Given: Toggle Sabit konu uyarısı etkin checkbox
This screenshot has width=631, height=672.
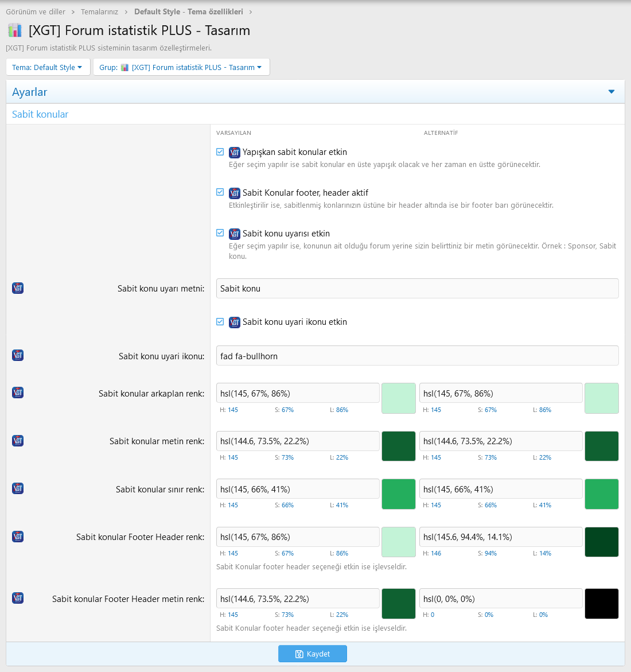Looking at the screenshot, I should pyautogui.click(x=220, y=233).
